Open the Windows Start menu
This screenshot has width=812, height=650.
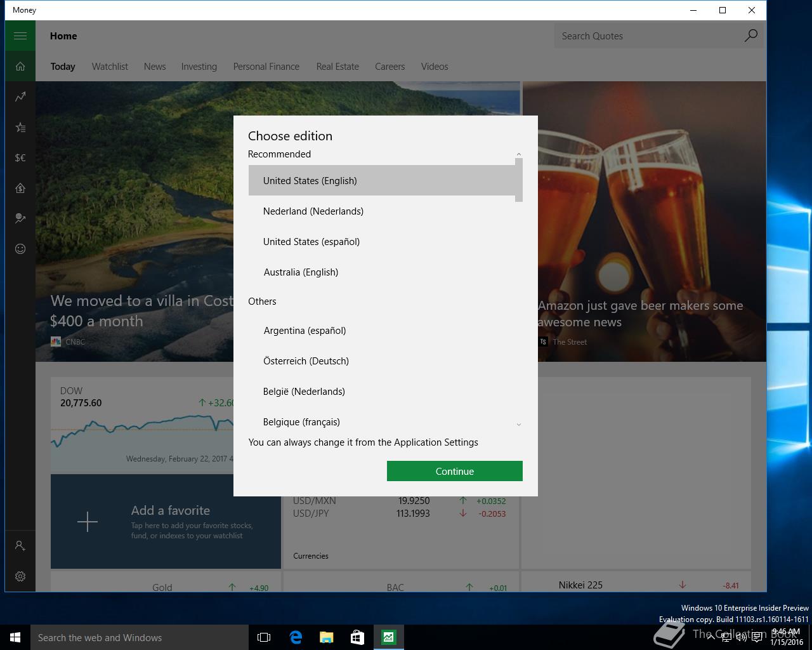pos(15,637)
